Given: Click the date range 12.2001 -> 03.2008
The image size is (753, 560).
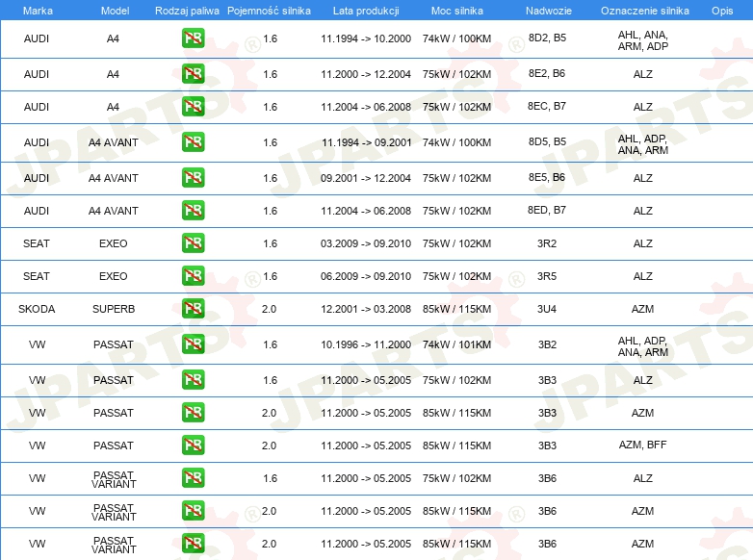Looking at the screenshot, I should [x=366, y=309].
